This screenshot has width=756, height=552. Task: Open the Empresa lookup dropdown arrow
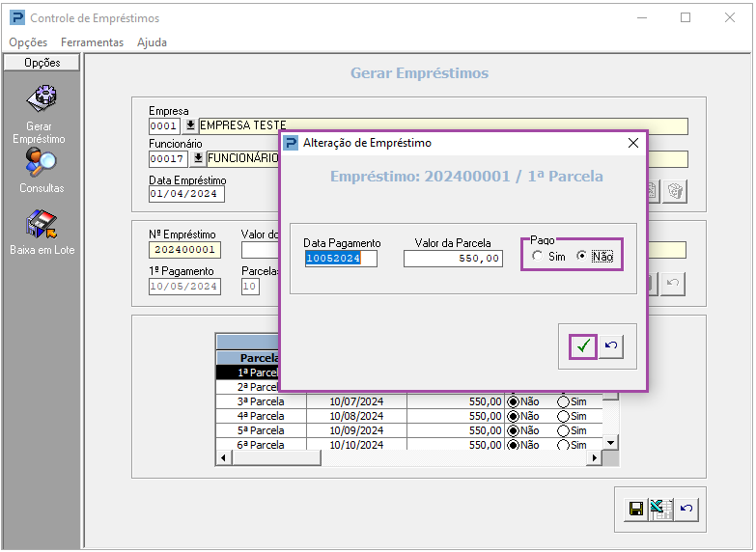point(190,125)
